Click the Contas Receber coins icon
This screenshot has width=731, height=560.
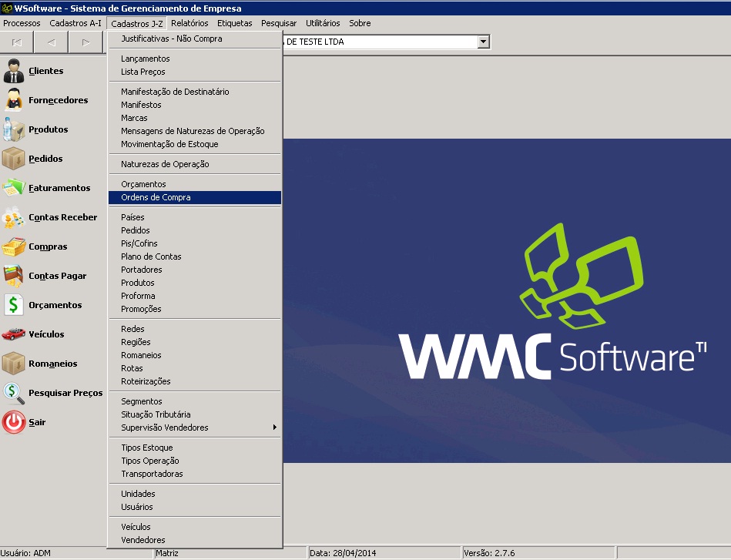pos(13,218)
